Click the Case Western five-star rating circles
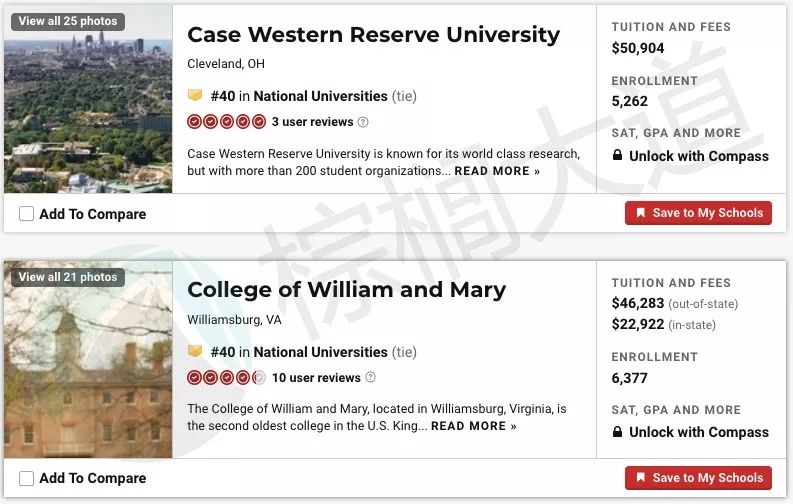 coord(226,122)
